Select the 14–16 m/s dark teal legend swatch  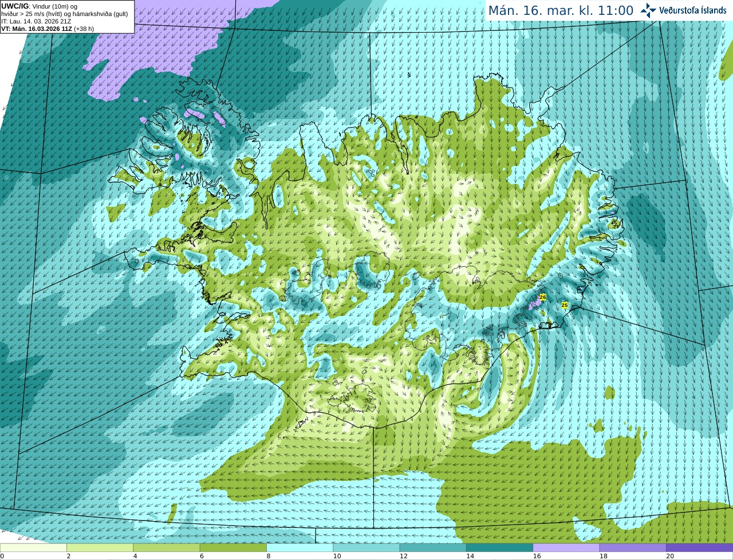click(x=499, y=548)
